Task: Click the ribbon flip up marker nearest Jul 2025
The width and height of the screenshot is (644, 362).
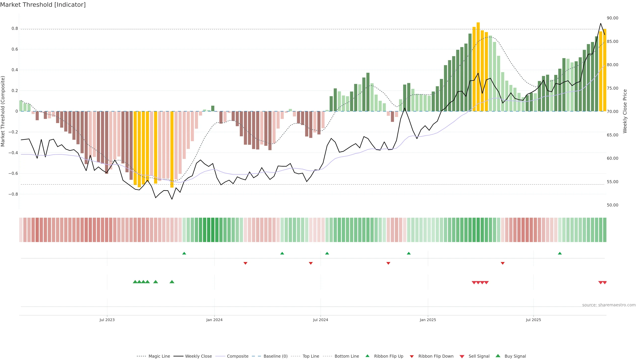Action: point(560,253)
